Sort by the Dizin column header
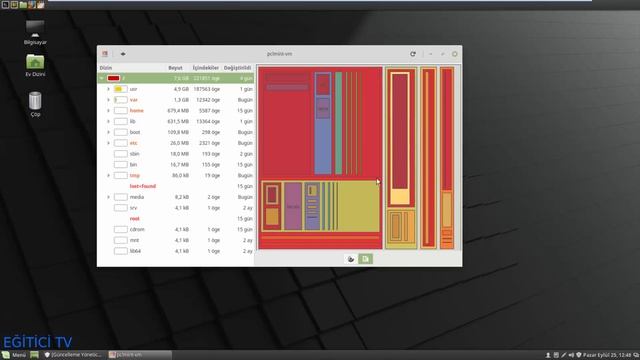 [106, 68]
